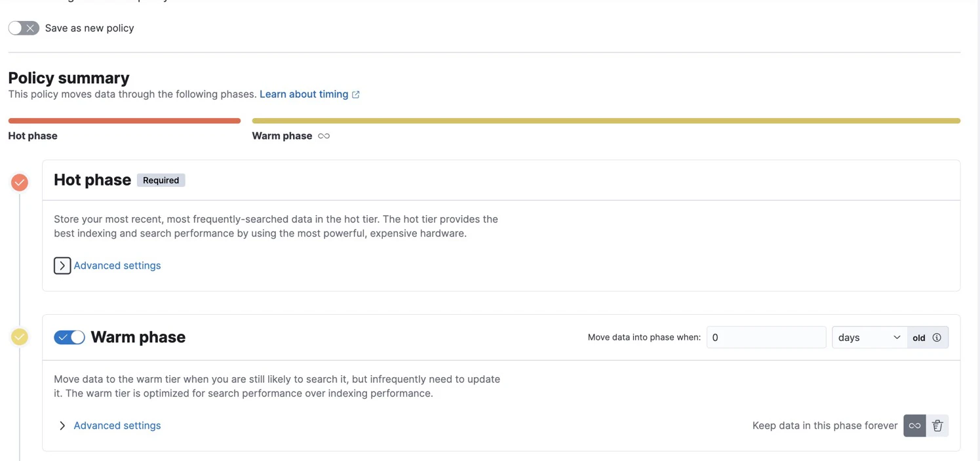The width and height of the screenshot is (980, 461).
Task: Click the infinity icon next to Warm phase label
Action: click(324, 136)
